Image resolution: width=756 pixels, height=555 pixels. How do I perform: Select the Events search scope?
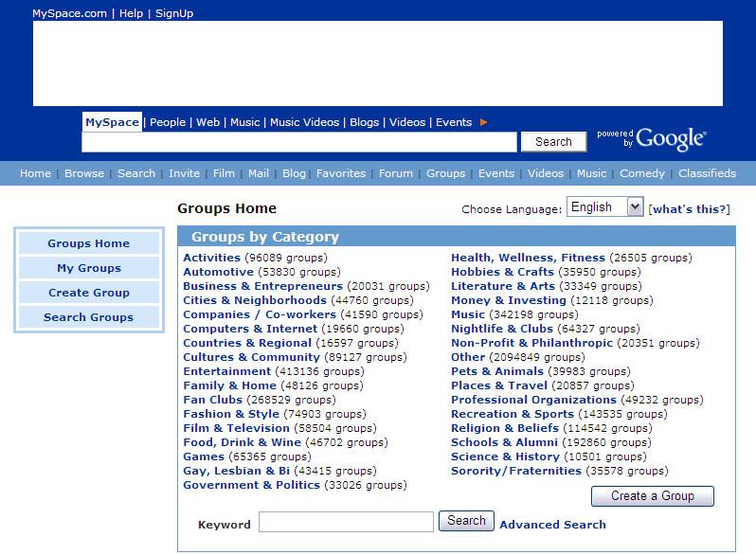(x=453, y=122)
